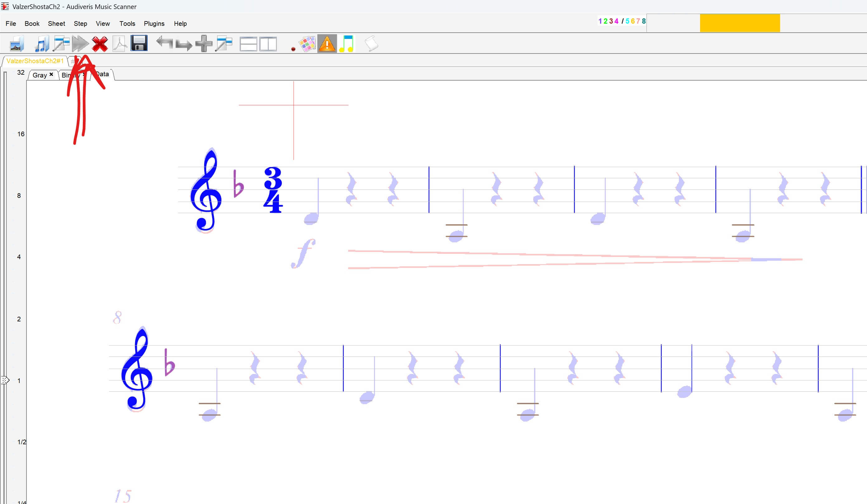Click the floppy disk save icon

(139, 43)
